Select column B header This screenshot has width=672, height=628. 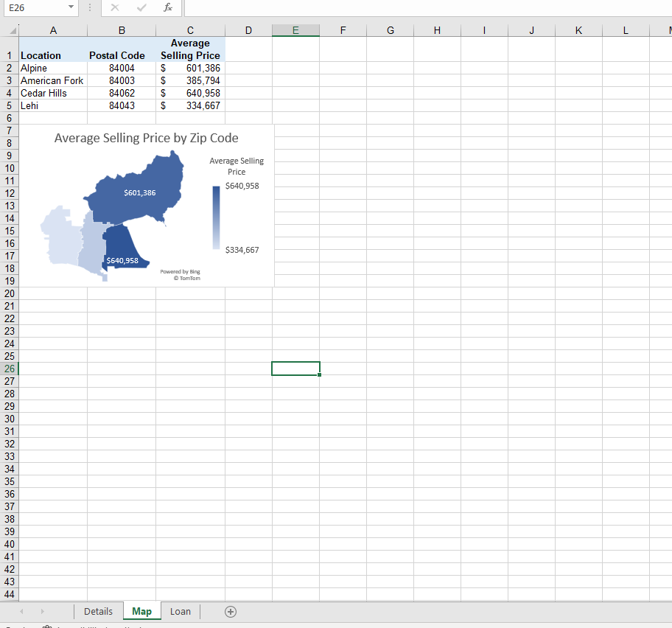coord(122,30)
